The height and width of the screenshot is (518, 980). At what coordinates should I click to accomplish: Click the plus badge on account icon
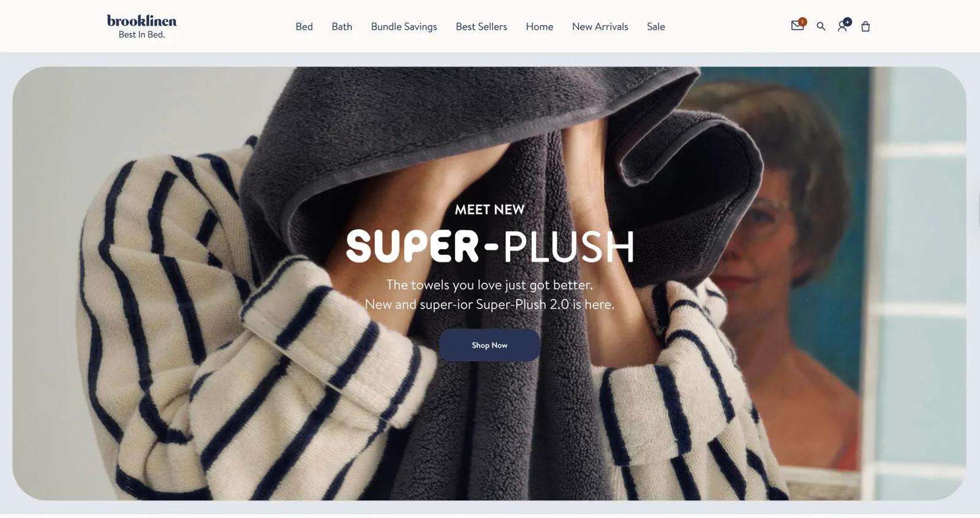click(x=847, y=21)
